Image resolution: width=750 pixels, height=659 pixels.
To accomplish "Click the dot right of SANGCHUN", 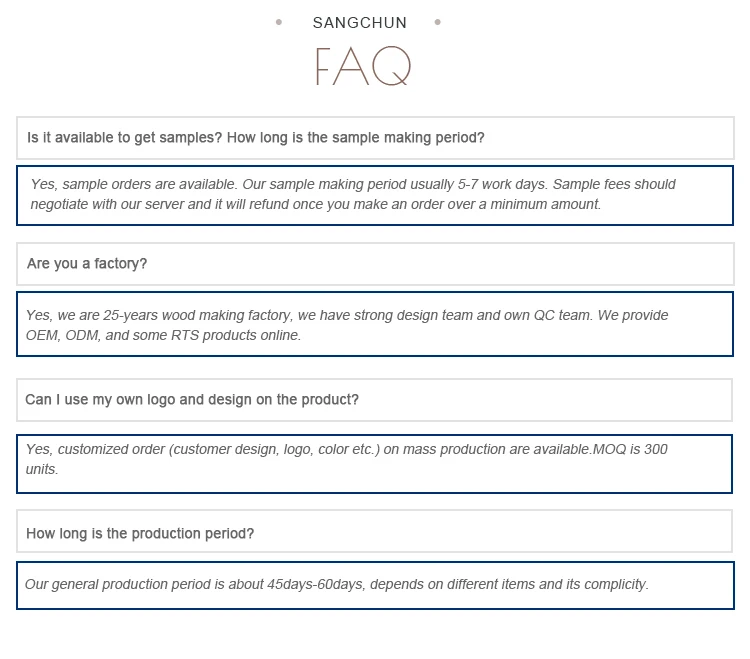I will (438, 22).
